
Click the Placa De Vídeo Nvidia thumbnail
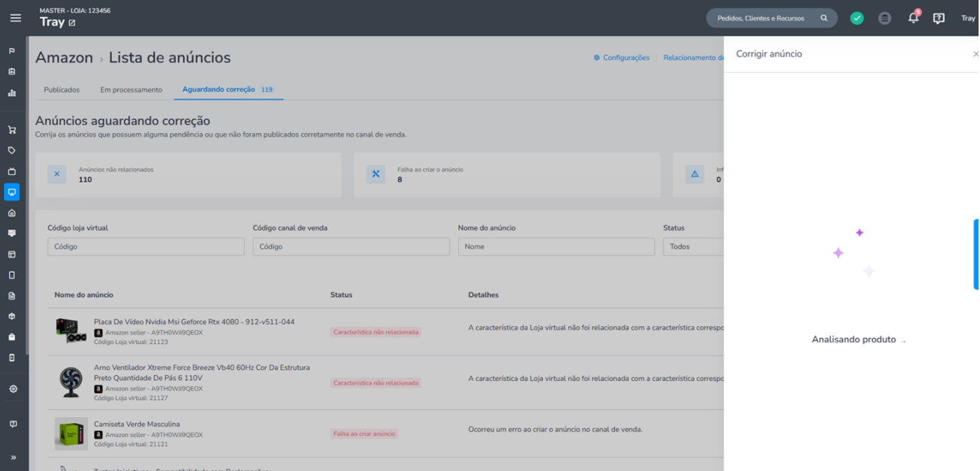[x=71, y=331]
